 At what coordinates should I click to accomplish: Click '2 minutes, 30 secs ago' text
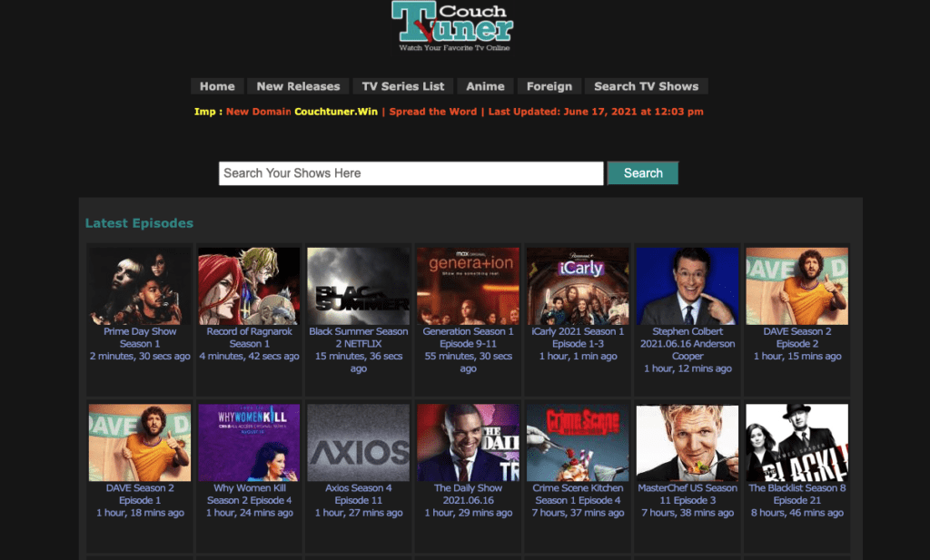[x=140, y=356]
